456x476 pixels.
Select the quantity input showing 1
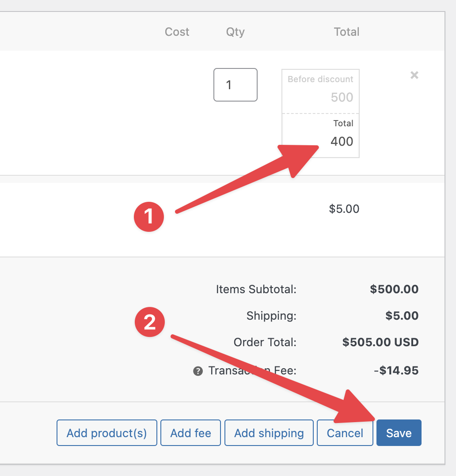[x=235, y=85]
